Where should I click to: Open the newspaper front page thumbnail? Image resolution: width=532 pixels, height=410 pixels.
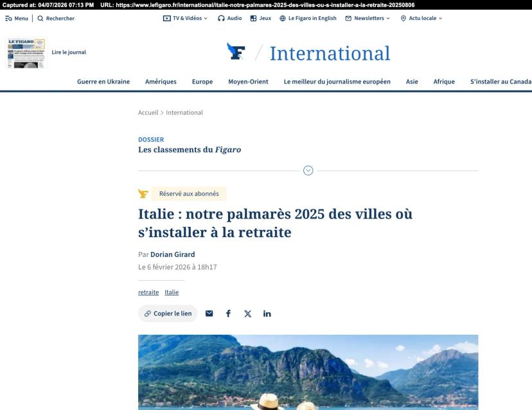pos(26,53)
